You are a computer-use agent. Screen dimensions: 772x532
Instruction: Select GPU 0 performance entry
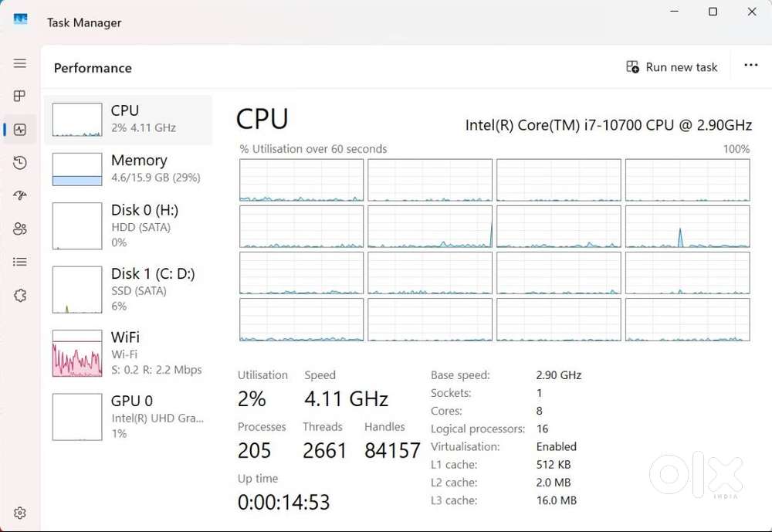(127, 416)
